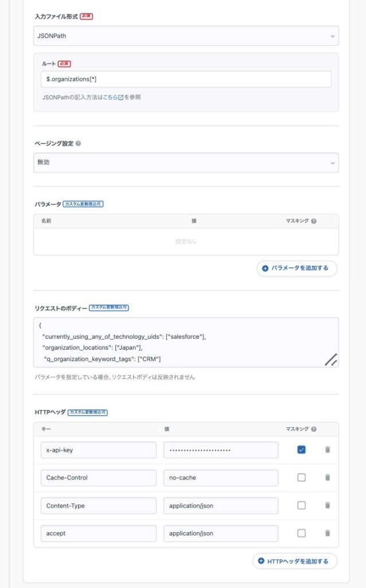This screenshot has height=588, width=366.
Task: Click the ルート input field
Action: tap(186, 79)
